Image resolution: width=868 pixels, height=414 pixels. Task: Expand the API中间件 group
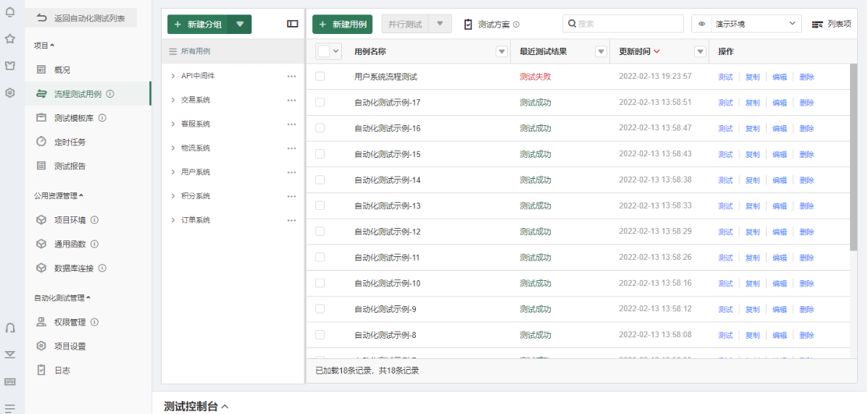(172, 76)
